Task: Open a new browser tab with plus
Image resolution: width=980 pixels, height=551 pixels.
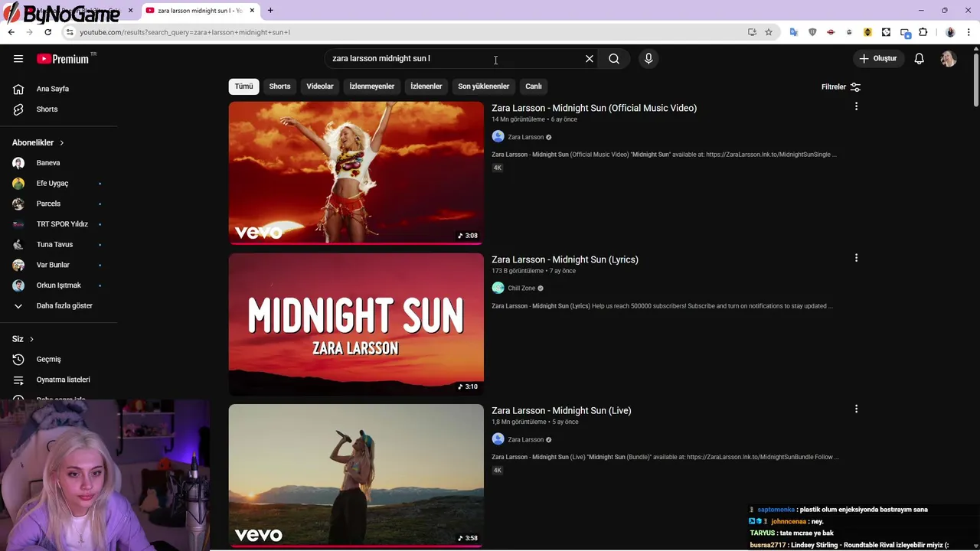Action: pyautogui.click(x=270, y=11)
